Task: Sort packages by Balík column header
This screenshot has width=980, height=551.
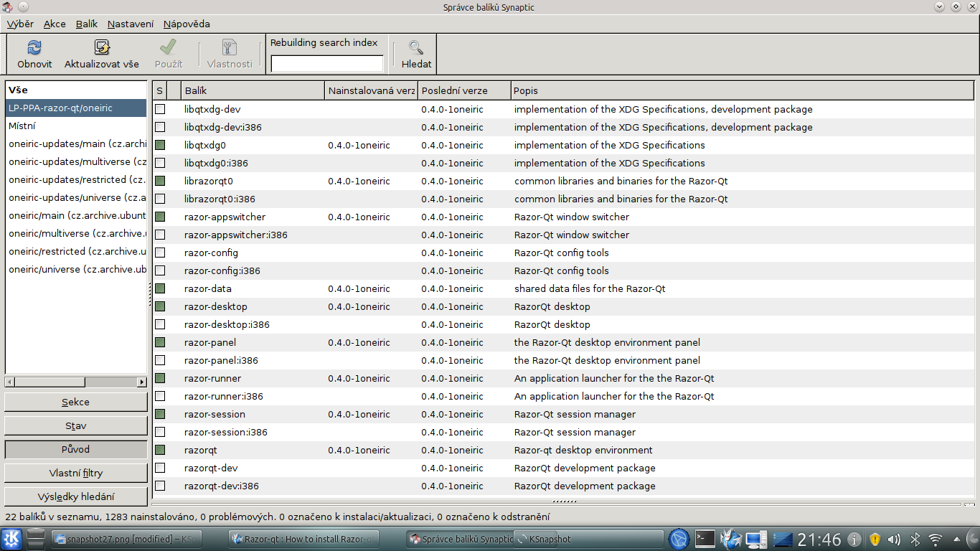Action: tap(253, 90)
